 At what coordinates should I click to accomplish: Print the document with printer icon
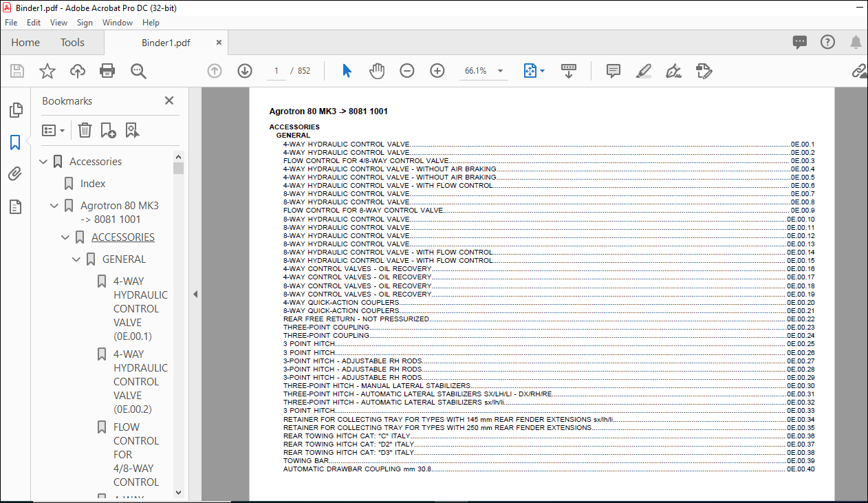tap(107, 71)
